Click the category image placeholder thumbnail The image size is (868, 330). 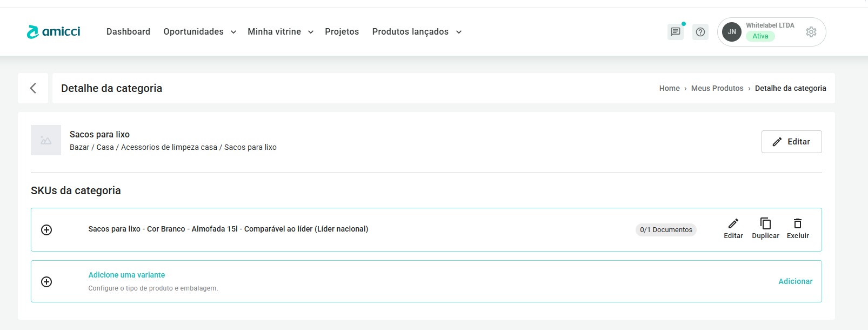(46, 140)
